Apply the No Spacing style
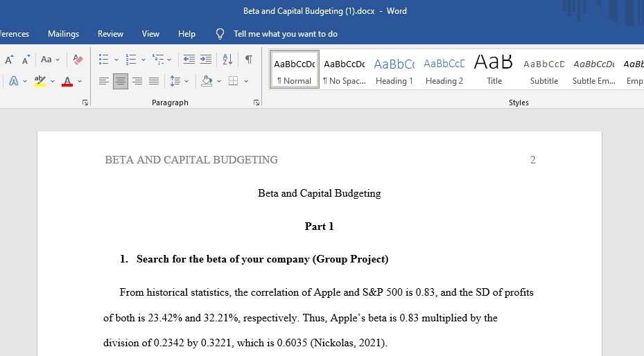644x356 pixels. [x=344, y=69]
